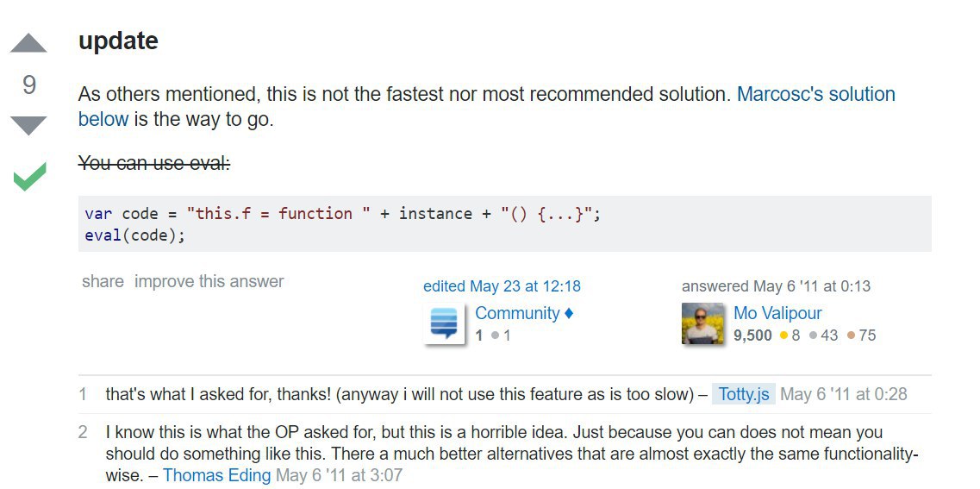The height and width of the screenshot is (489, 980).
Task: Click the "update" heading of the answer
Action: [118, 41]
